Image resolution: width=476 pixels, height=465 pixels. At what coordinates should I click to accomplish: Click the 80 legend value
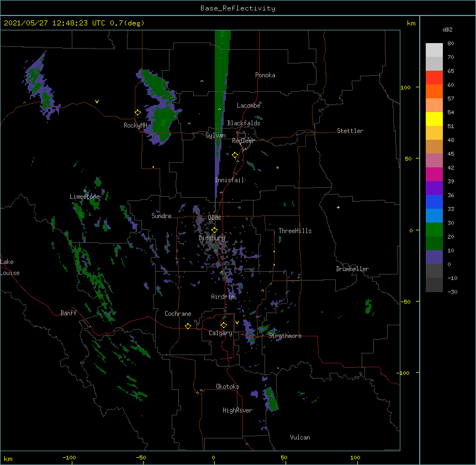click(x=451, y=44)
